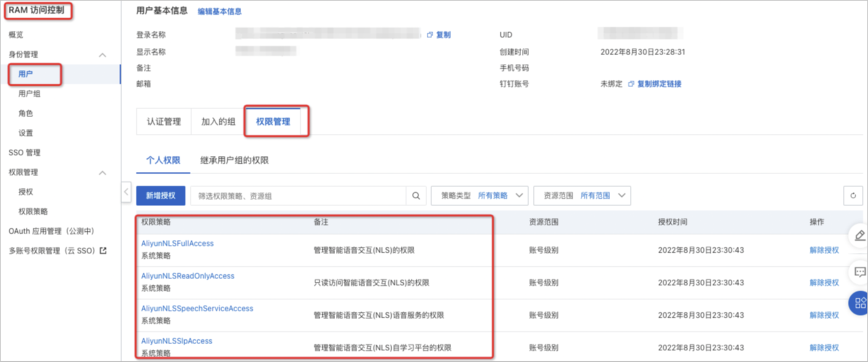
Task: Switch to the 认证管理 tab
Action: pyautogui.click(x=164, y=121)
